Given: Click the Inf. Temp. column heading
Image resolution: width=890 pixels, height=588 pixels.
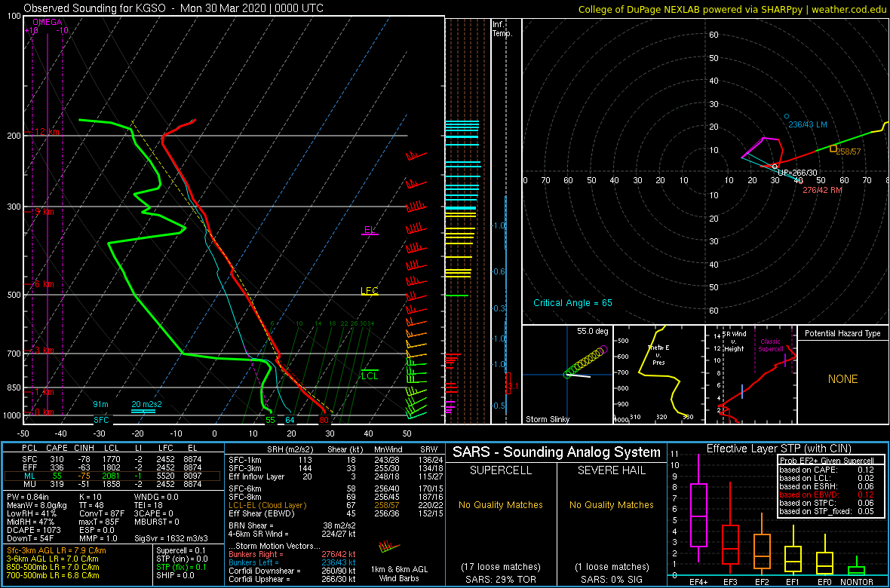Looking at the screenshot, I should [x=503, y=29].
